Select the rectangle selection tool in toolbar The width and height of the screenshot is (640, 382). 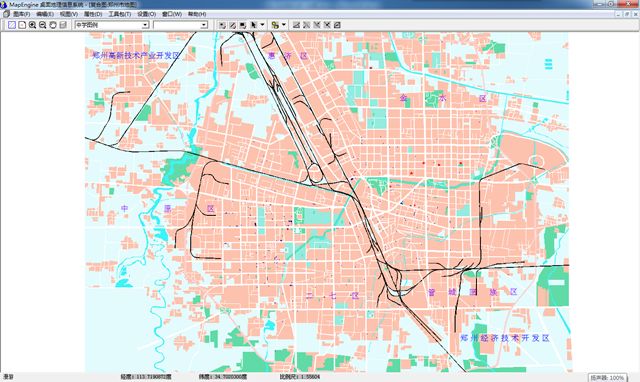[12, 25]
